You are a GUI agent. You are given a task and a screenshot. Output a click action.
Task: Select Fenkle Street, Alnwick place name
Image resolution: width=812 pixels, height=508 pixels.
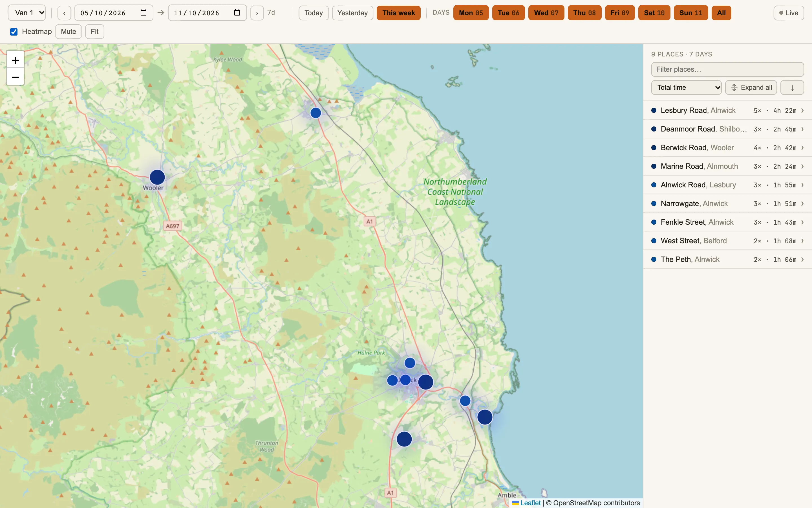(697, 222)
